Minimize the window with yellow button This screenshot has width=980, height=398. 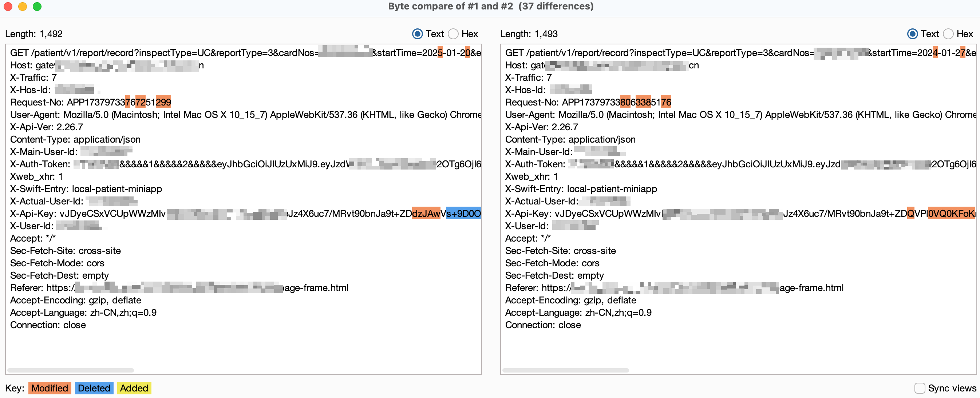coord(23,7)
